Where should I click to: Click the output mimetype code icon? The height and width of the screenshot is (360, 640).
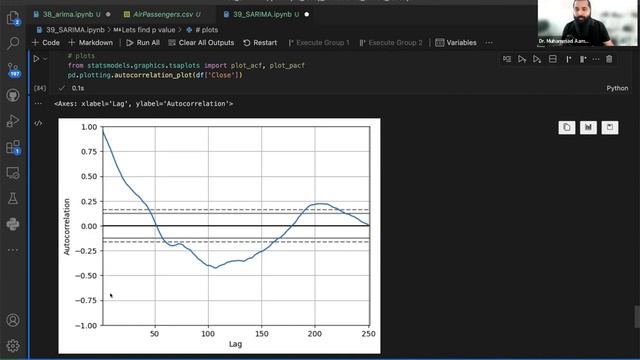click(x=38, y=123)
